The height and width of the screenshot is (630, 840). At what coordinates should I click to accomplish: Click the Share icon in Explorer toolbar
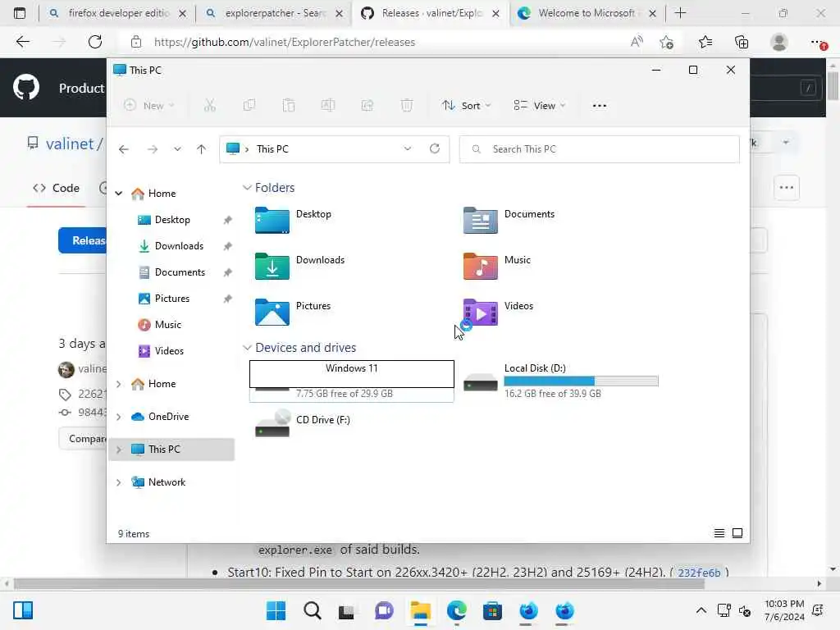click(x=367, y=106)
